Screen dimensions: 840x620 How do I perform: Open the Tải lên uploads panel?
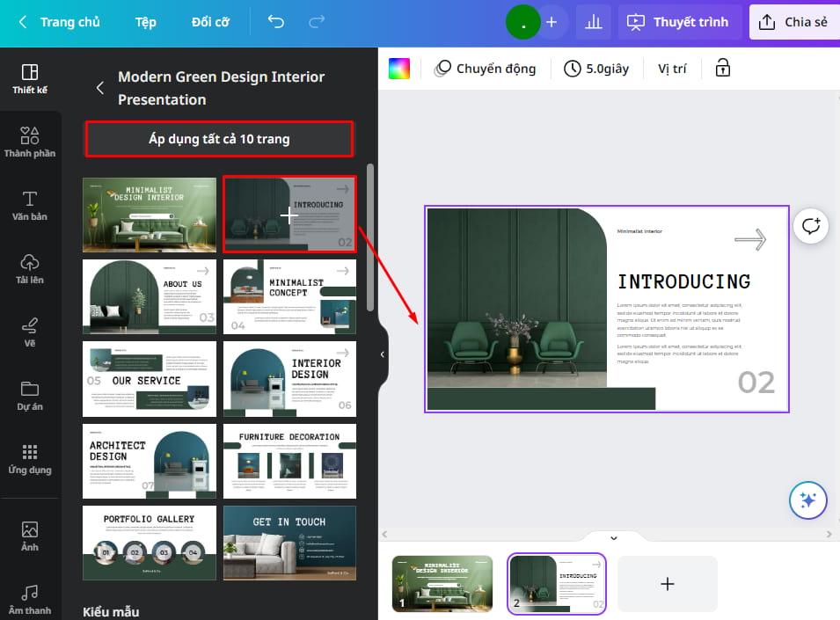click(x=30, y=268)
